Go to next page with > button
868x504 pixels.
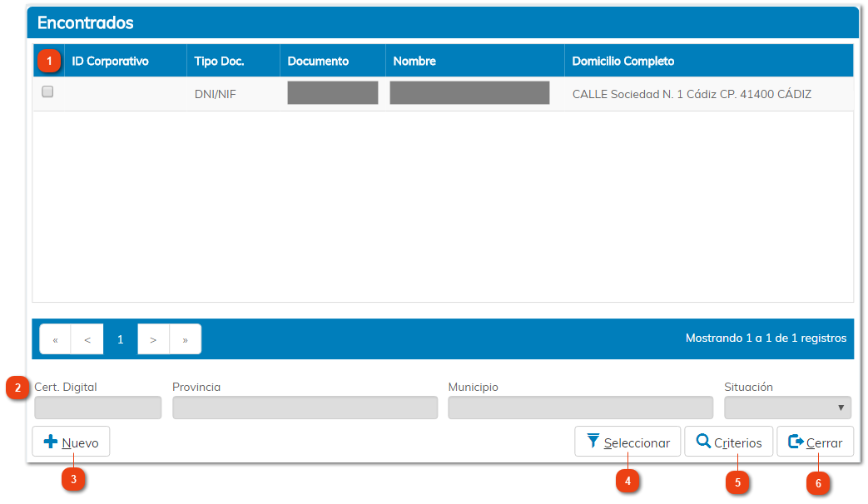[153, 339]
